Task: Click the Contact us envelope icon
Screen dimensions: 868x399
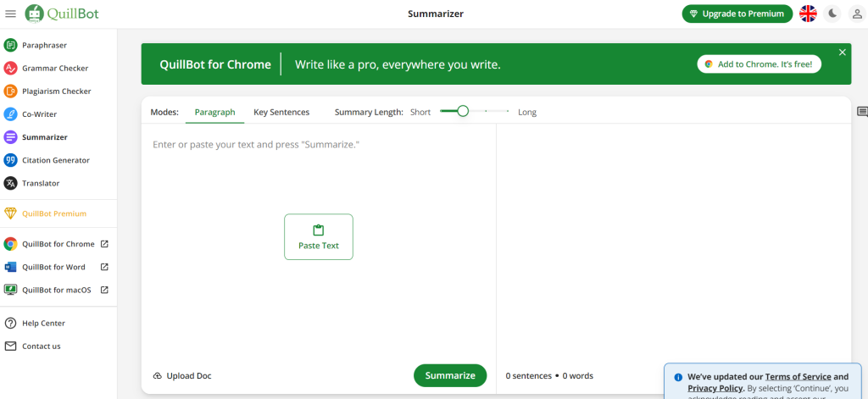Action: [x=10, y=346]
